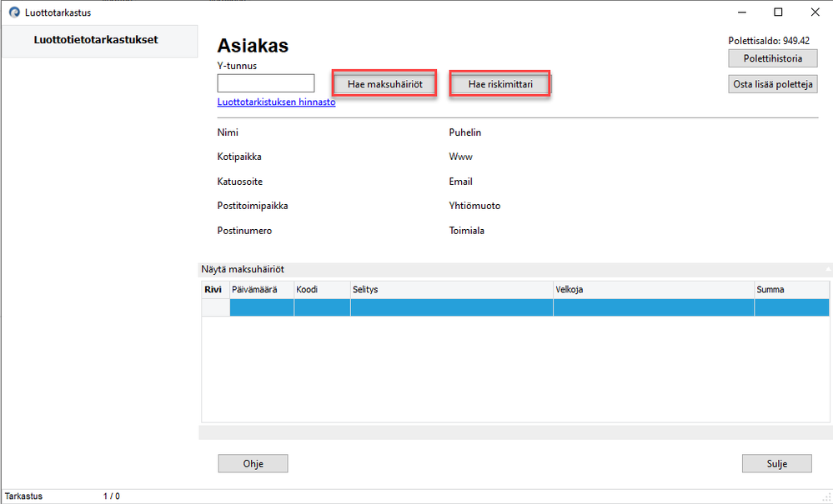This screenshot has width=833, height=504.
Task: Sort by Koodi column header
Action: pyautogui.click(x=322, y=290)
